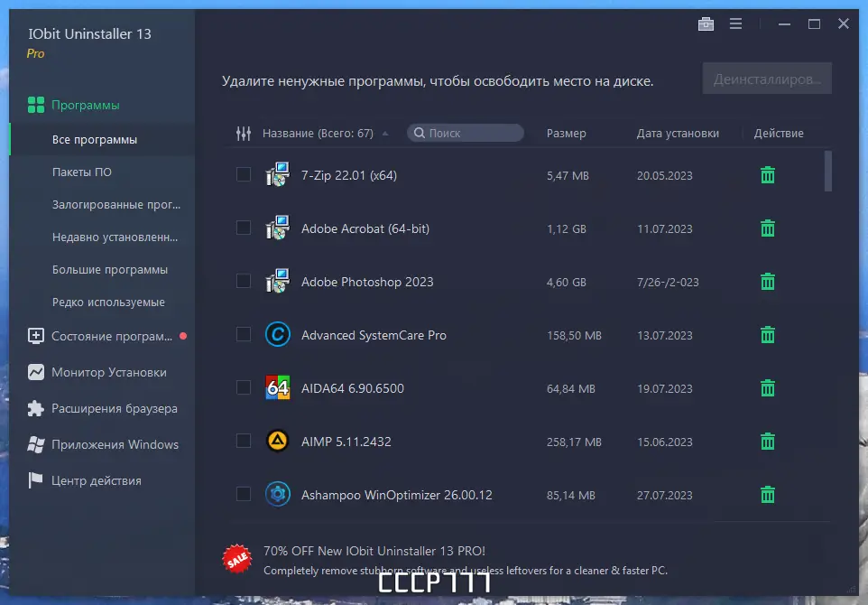
Task: Click the Центр действия flag icon
Action: (35, 480)
